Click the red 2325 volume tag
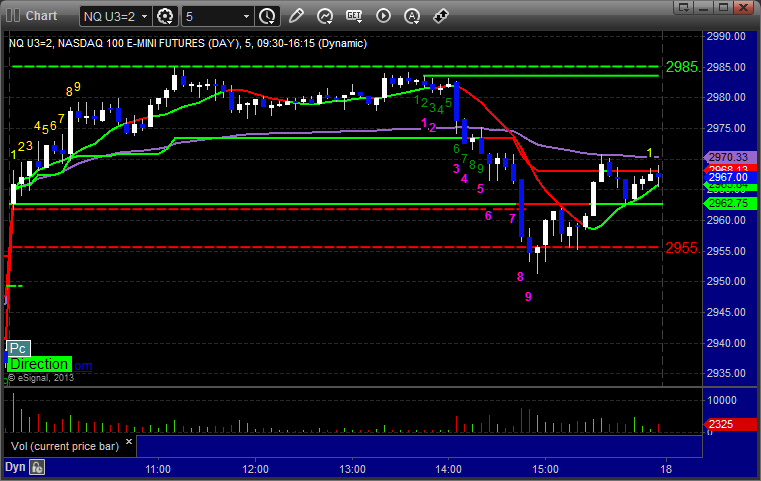The image size is (761, 481). [x=729, y=424]
